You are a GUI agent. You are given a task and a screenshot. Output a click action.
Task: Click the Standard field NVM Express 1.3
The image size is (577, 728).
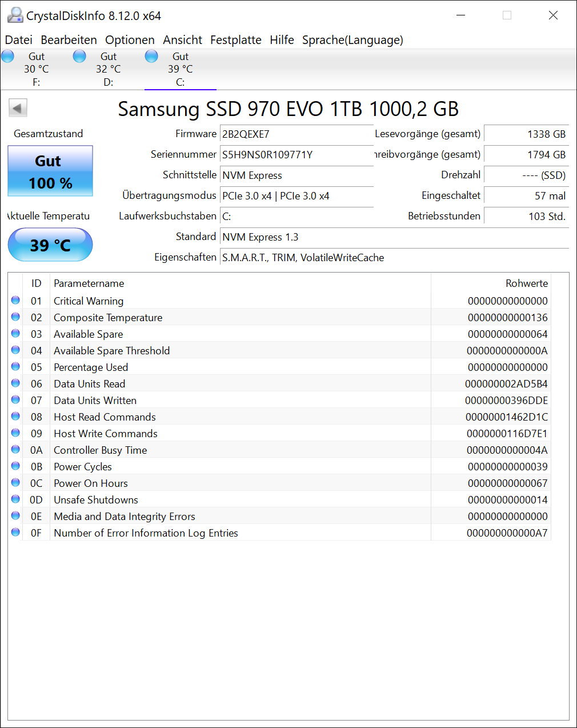point(394,237)
